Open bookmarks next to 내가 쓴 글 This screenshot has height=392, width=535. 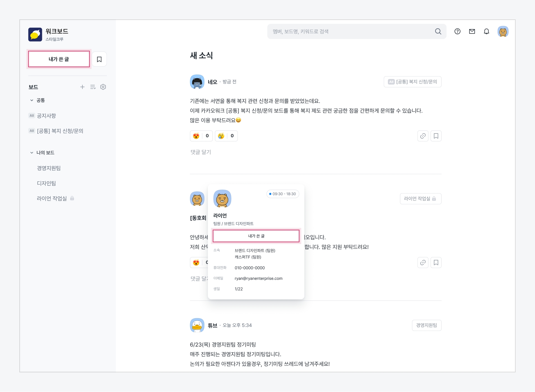coord(99,59)
